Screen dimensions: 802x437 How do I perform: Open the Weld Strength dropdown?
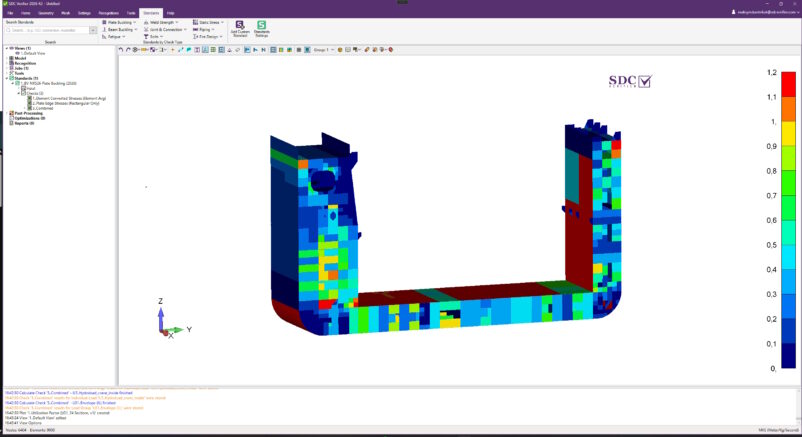point(161,23)
